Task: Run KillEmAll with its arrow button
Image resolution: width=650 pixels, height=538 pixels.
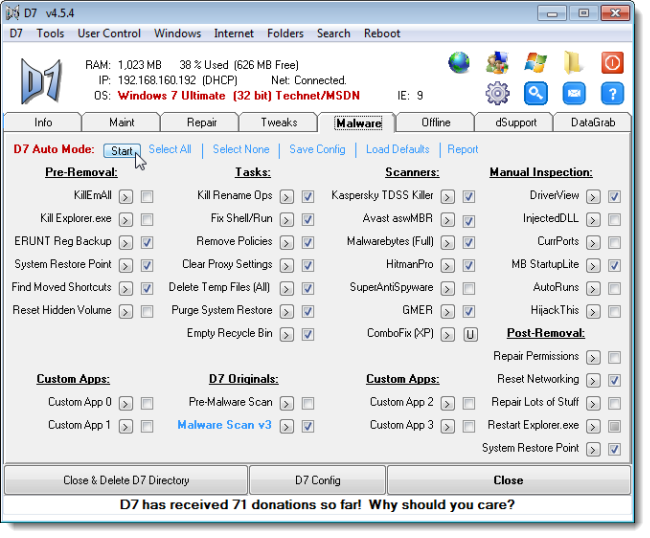Action: (x=126, y=196)
